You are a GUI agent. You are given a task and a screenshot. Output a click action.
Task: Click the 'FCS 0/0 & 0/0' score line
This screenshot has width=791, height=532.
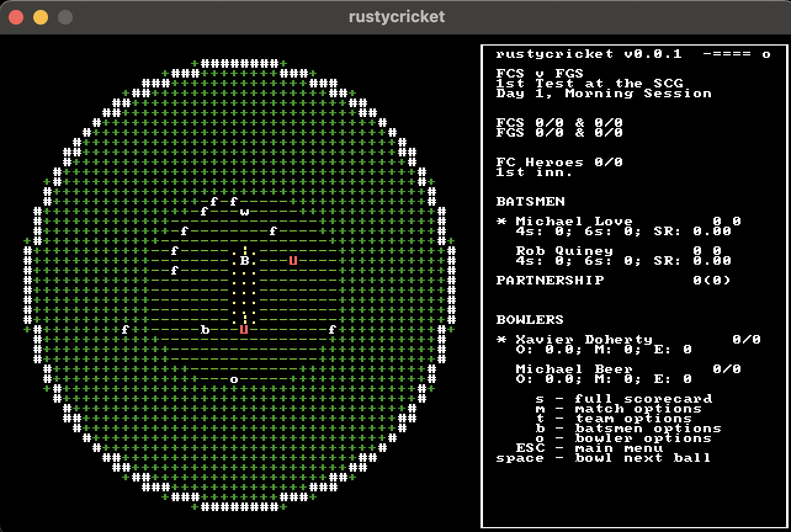(x=560, y=123)
